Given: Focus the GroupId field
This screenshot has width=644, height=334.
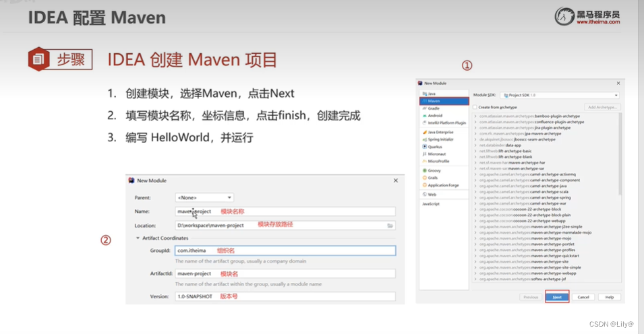Looking at the screenshot, I should click(285, 250).
